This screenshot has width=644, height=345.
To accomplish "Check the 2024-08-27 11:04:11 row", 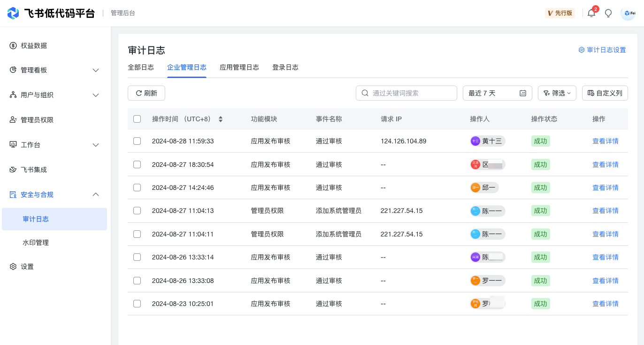I will click(137, 234).
